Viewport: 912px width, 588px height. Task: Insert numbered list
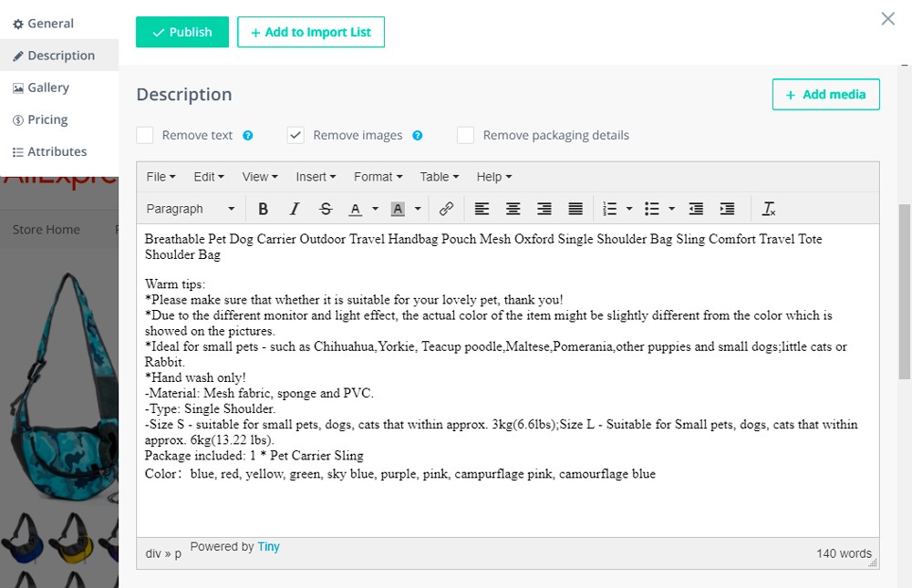(609, 209)
